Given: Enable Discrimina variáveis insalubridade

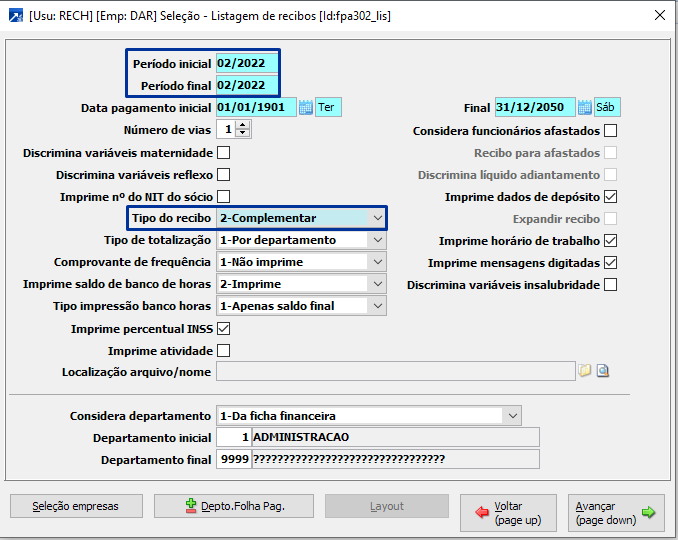Looking at the screenshot, I should pos(611,285).
